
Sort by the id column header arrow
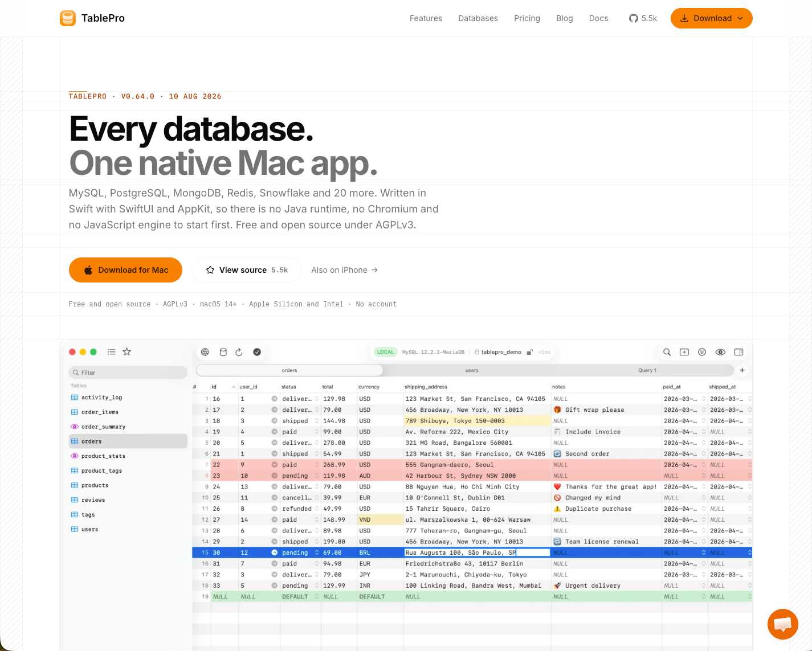pyautogui.click(x=233, y=387)
